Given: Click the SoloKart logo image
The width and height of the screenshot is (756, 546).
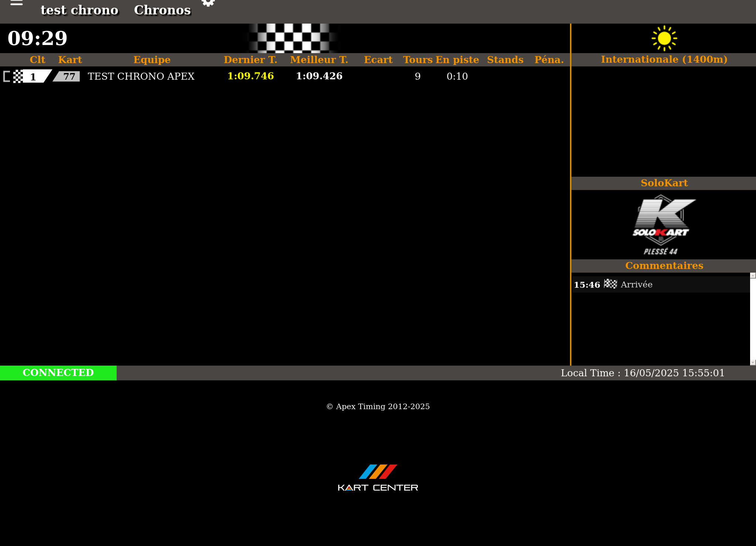Looking at the screenshot, I should 663,224.
